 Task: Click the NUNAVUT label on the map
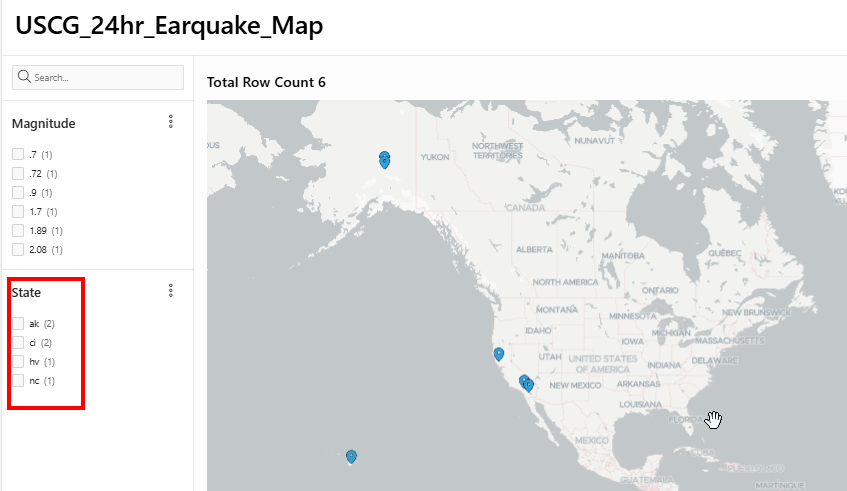(594, 140)
